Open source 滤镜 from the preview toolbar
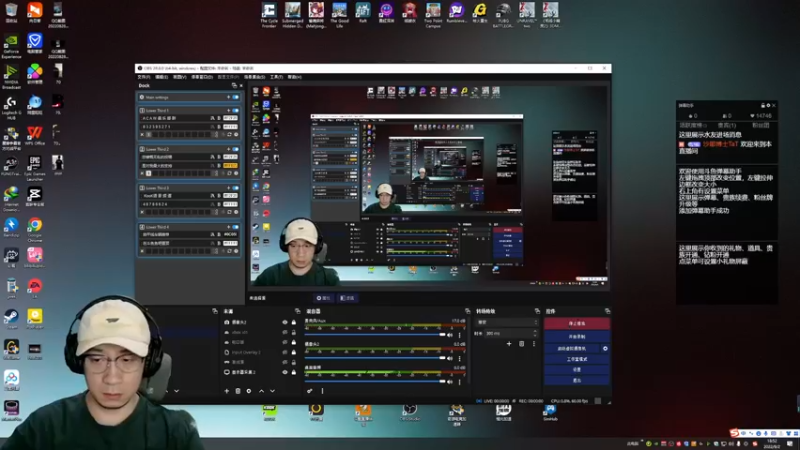Image resolution: width=800 pixels, height=450 pixels. [x=347, y=298]
